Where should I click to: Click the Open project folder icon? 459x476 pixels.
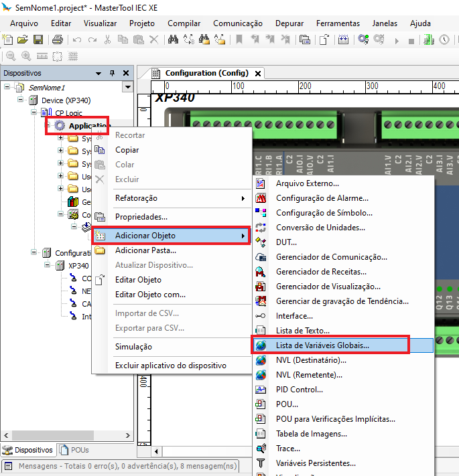tap(23, 40)
